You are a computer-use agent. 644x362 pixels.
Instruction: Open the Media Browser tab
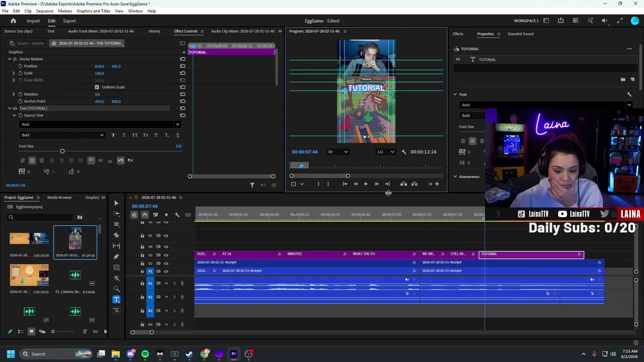[59, 198]
